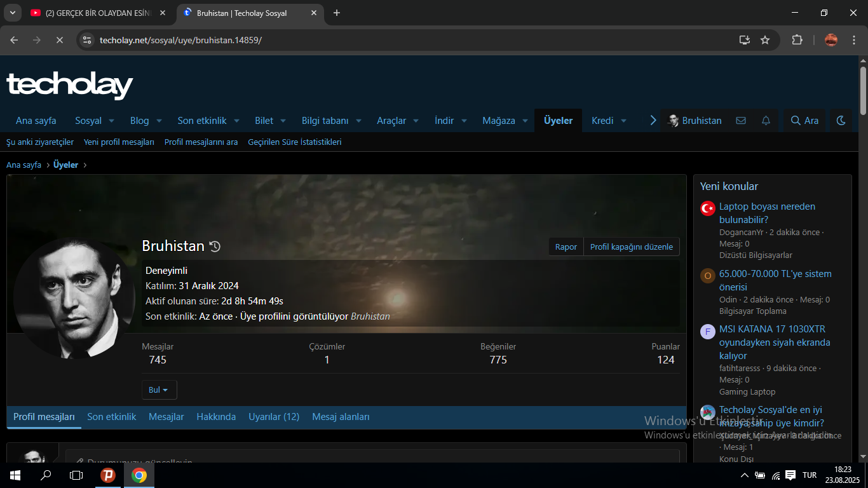Close the Techolay Sosyal browser tab

(x=314, y=13)
